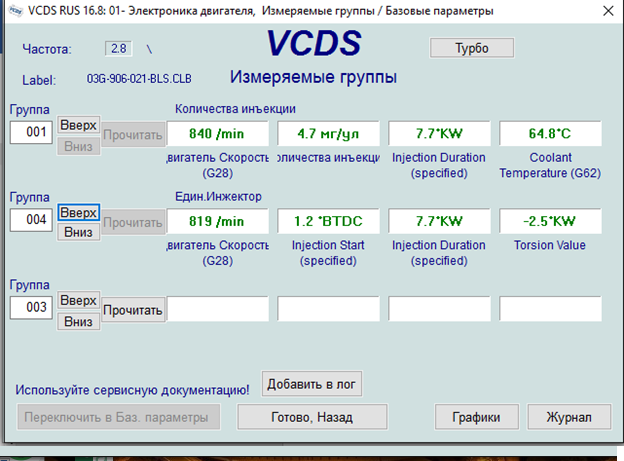624x461 pixels.
Task: Click the 840 /min engine speed value
Action: 217,134
